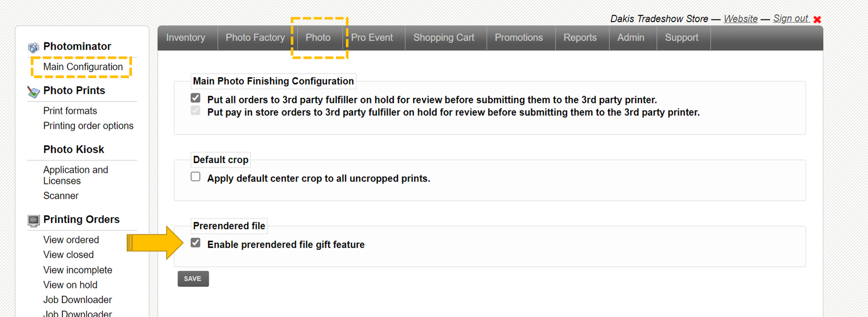Toggle the pay in store orders checkbox
The width and height of the screenshot is (868, 317).
pyautogui.click(x=195, y=111)
